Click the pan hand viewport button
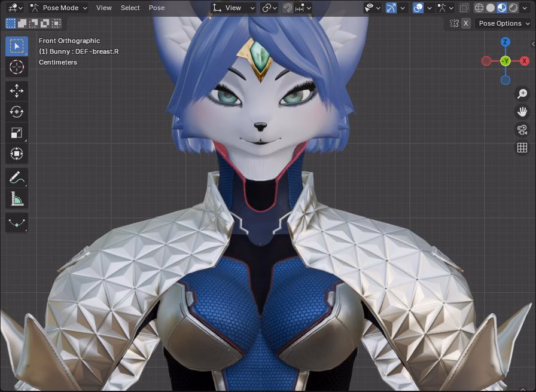This screenshot has width=536, height=392. point(522,111)
